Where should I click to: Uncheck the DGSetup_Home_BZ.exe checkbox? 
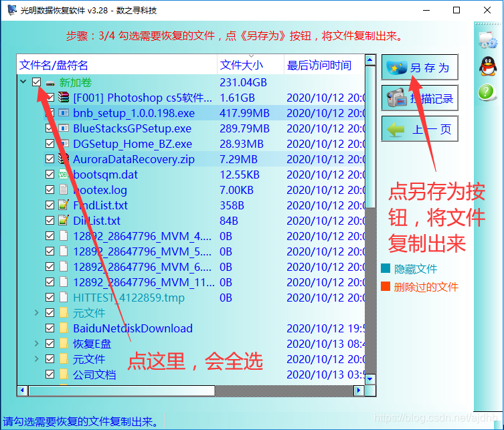click(50, 144)
